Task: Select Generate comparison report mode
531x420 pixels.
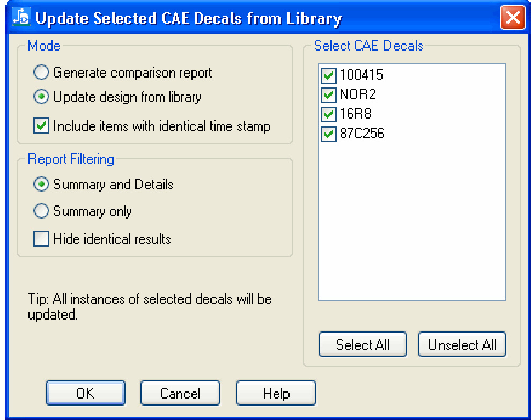Action: coord(41,72)
